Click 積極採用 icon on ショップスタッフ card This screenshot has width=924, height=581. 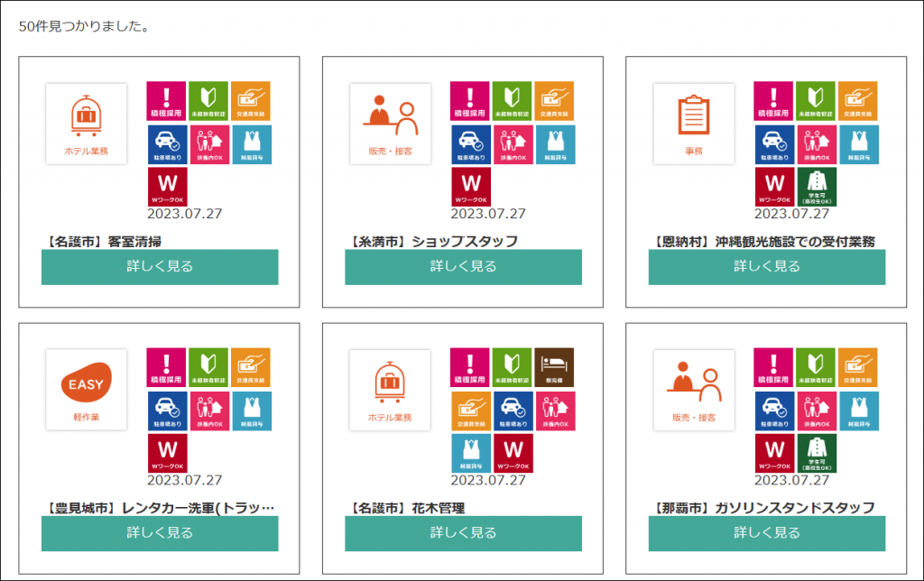click(470, 101)
